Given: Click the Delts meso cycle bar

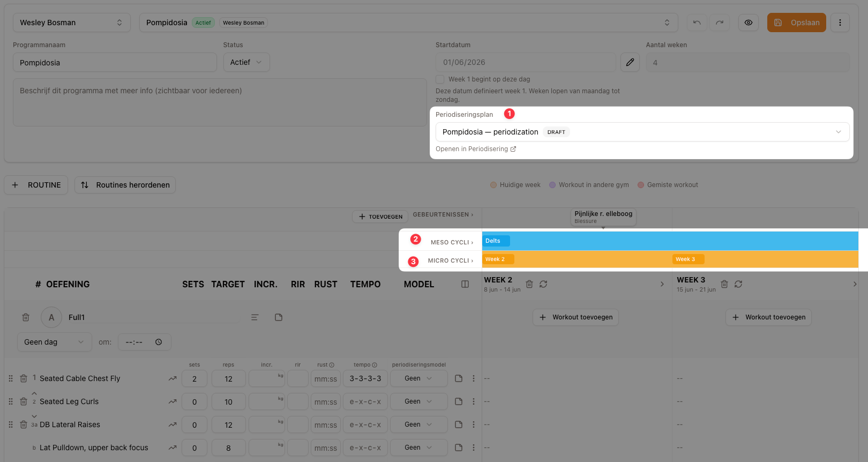Looking at the screenshot, I should [670, 241].
